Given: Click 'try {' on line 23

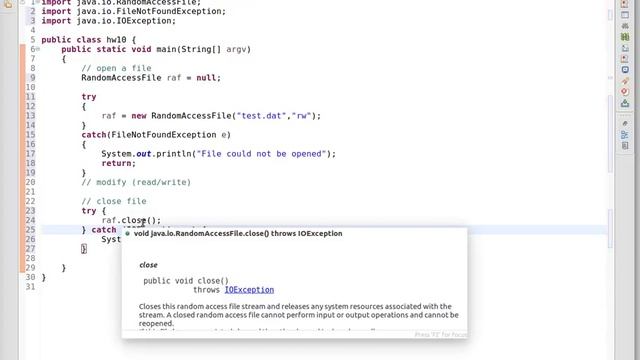Looking at the screenshot, I should click(x=93, y=211).
